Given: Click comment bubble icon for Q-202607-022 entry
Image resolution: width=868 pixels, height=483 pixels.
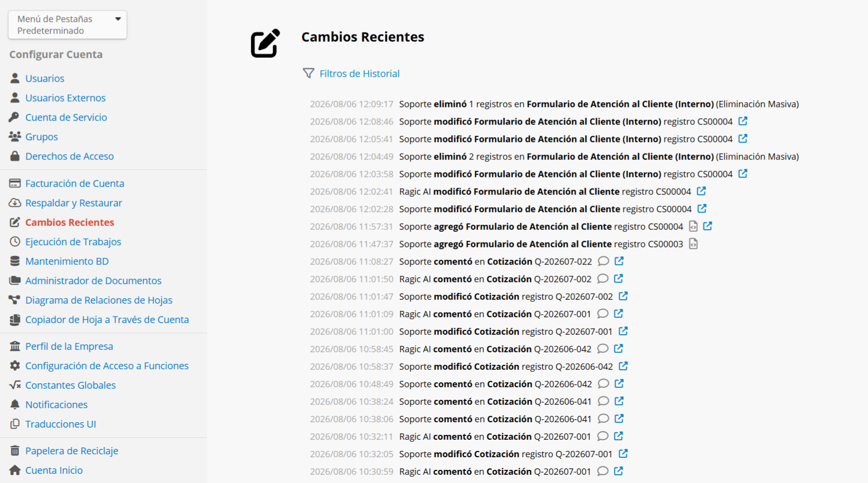Looking at the screenshot, I should tap(603, 261).
